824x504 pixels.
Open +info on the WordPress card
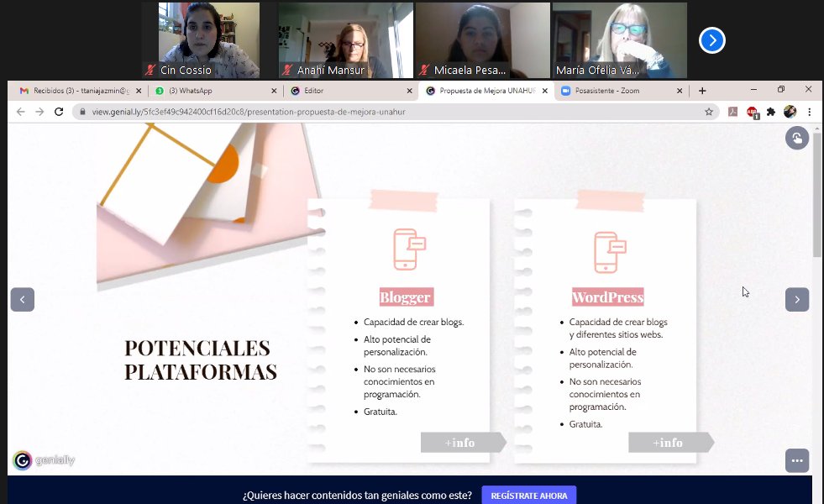tap(671, 443)
